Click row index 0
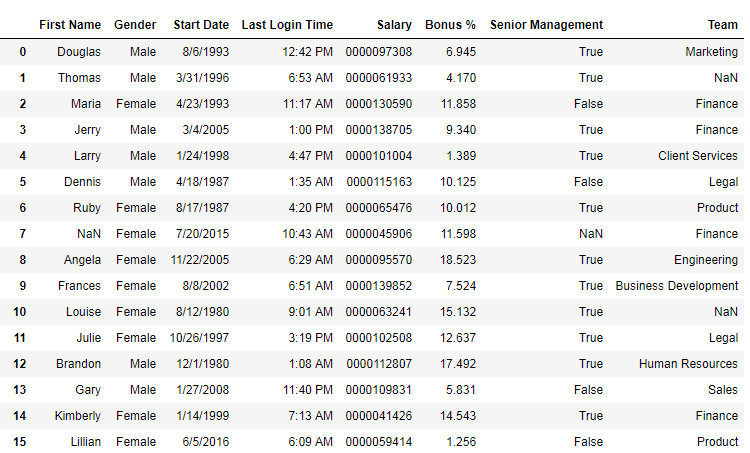The height and width of the screenshot is (453, 750). point(22,51)
